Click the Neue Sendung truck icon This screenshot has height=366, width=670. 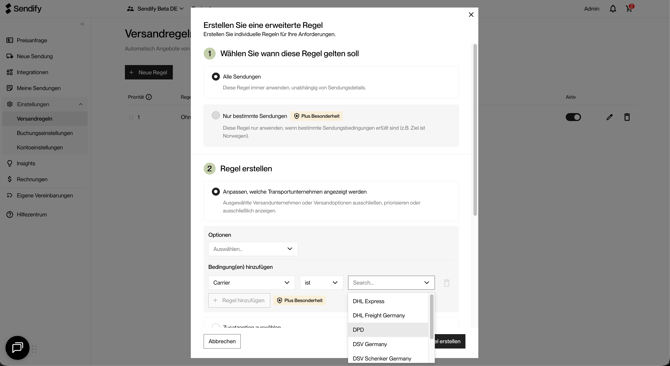point(9,56)
